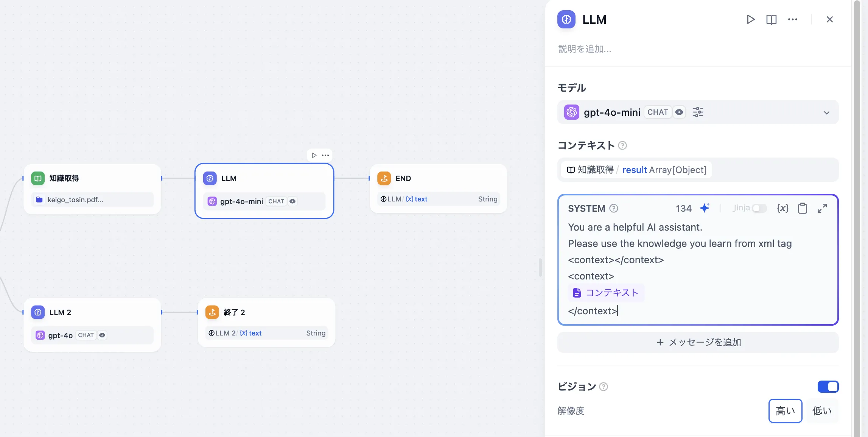Expand the SYSTEM prompt editor fullscreen
This screenshot has width=868, height=437.
(822, 208)
